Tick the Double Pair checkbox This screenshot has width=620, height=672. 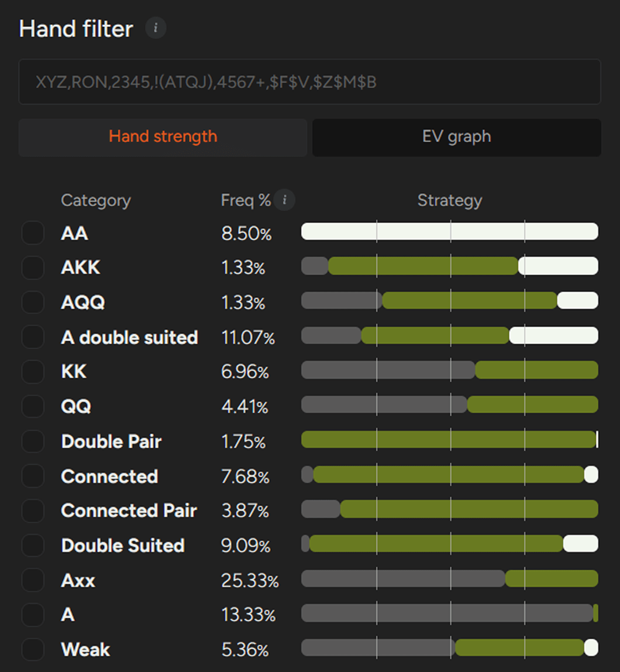33,441
